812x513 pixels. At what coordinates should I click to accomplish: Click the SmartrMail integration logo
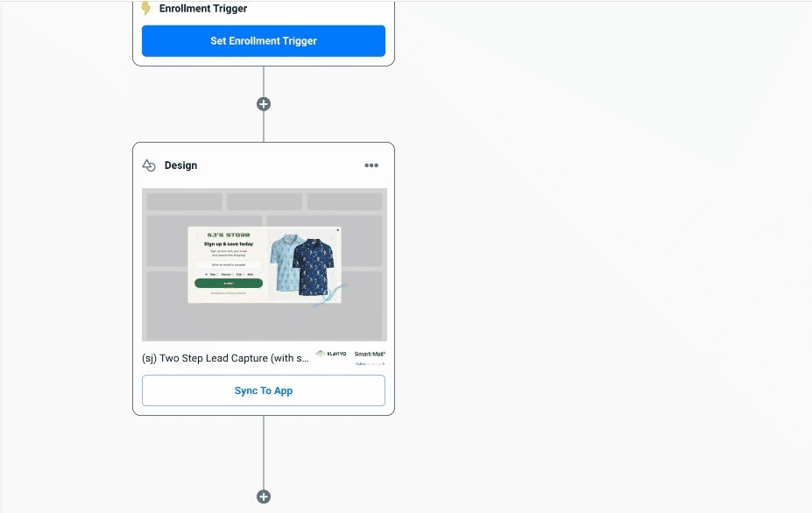point(370,354)
